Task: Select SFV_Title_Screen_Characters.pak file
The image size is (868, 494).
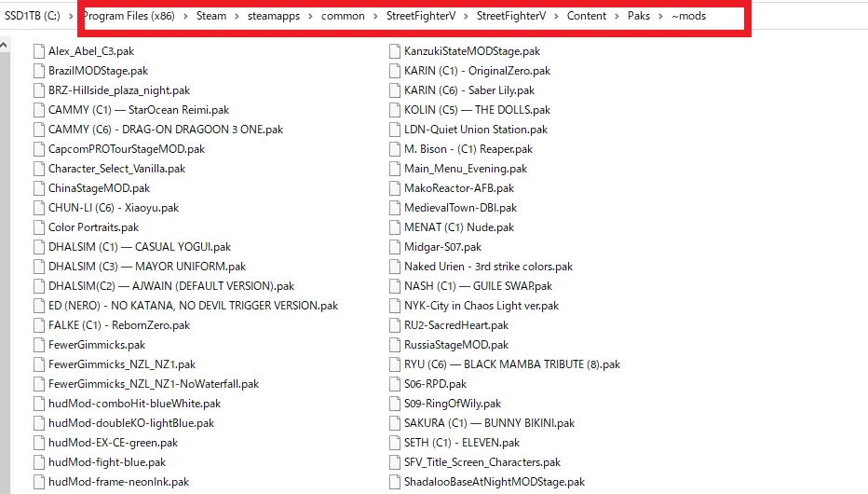Action: [475, 462]
